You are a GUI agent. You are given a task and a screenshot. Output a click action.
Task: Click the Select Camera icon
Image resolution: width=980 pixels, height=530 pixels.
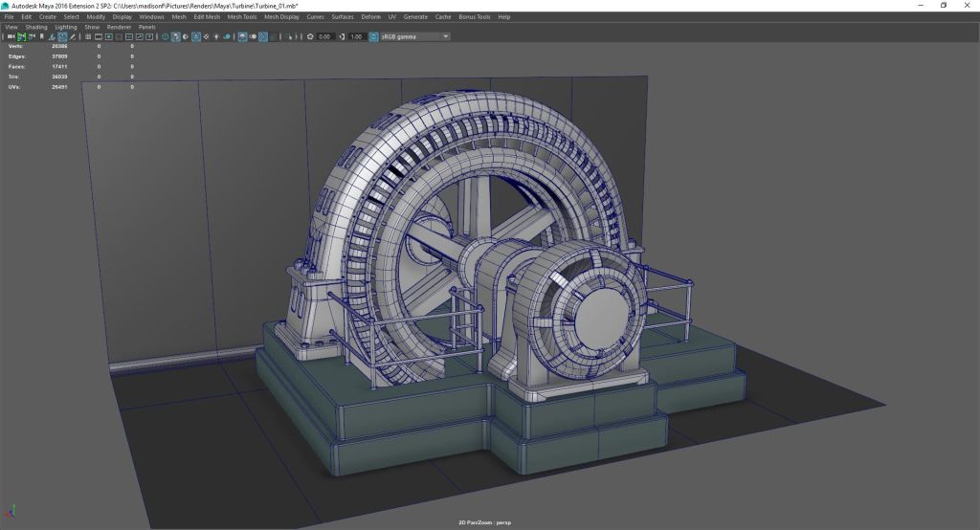click(x=11, y=36)
